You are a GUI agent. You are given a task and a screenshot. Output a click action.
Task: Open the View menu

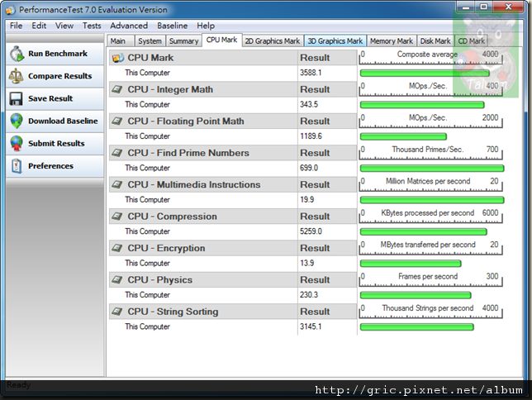[x=64, y=26]
